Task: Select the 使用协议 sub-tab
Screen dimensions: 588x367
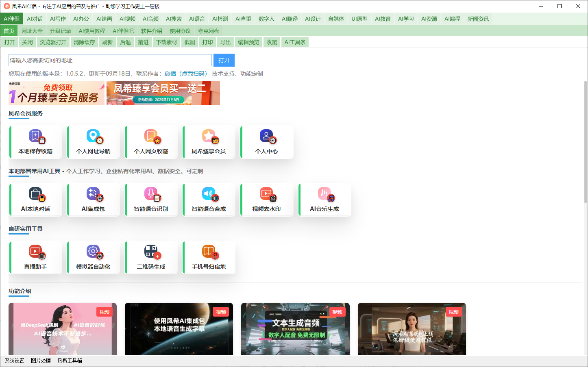Action: click(x=180, y=31)
